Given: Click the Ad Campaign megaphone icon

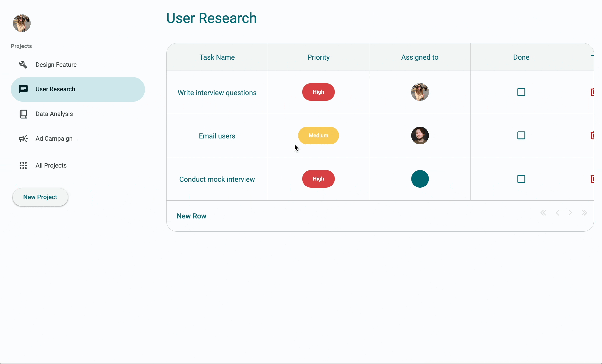Looking at the screenshot, I should click(x=23, y=139).
